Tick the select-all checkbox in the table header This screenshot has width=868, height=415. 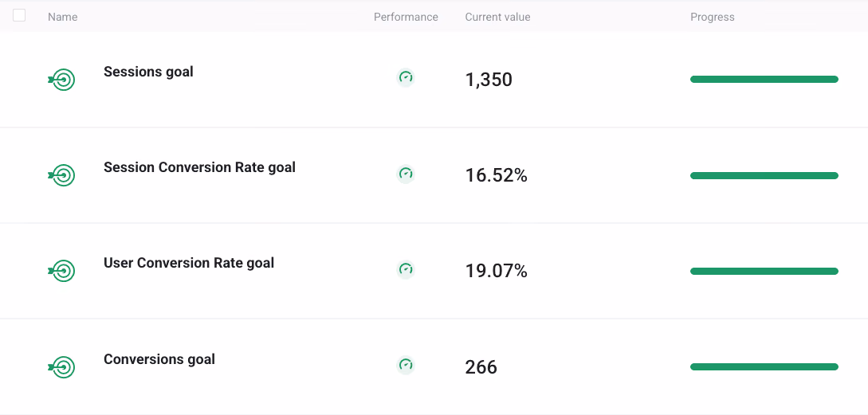(x=19, y=15)
